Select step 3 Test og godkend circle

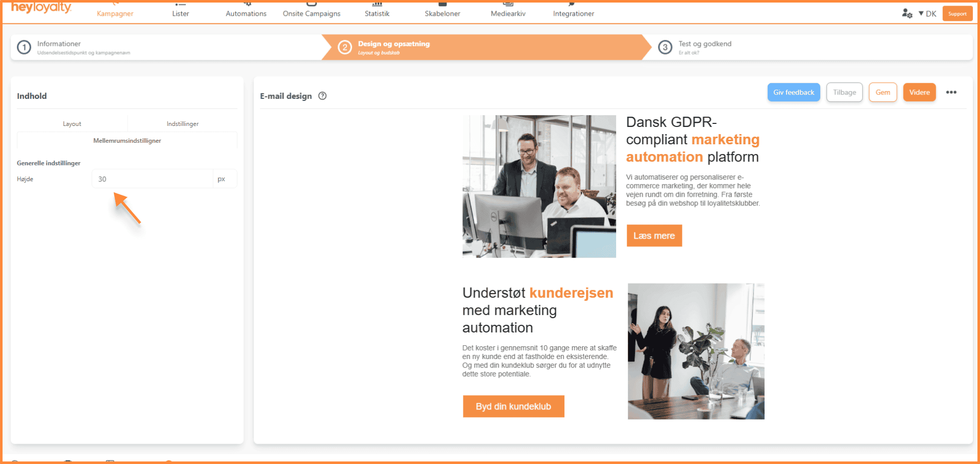click(x=665, y=47)
